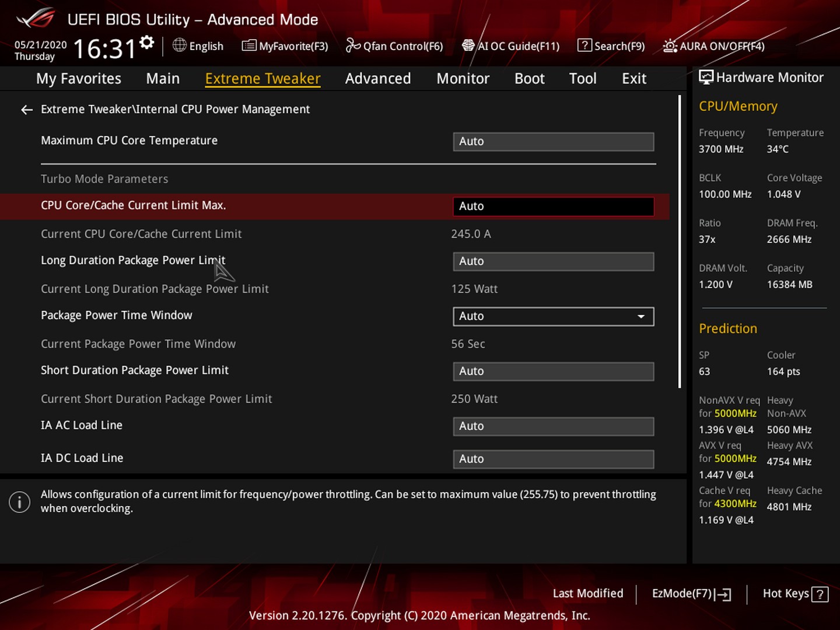Image resolution: width=840 pixels, height=630 pixels.
Task: Select the Extreme Tweaker tab
Action: [x=262, y=79]
